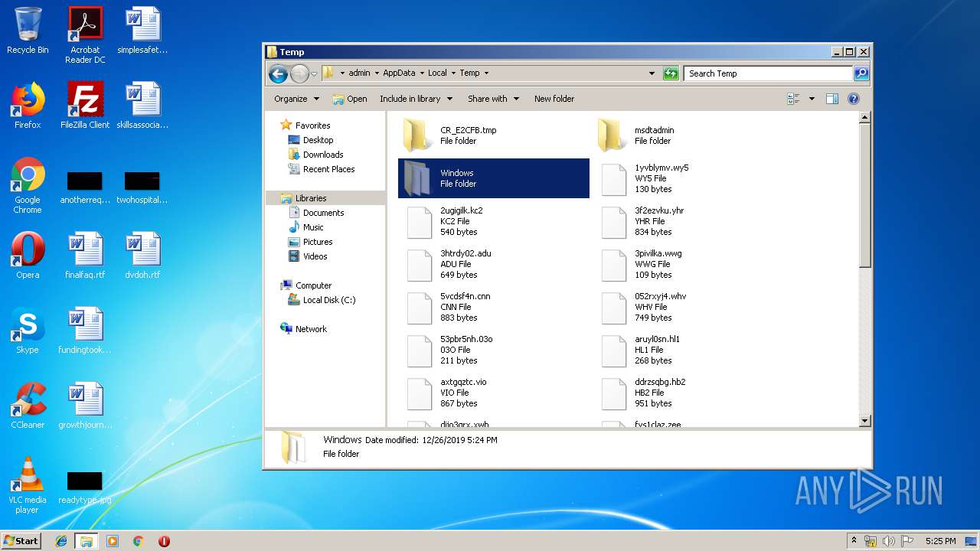Viewport: 980px width, 551px height.
Task: Click the New folder button
Action: (x=554, y=99)
